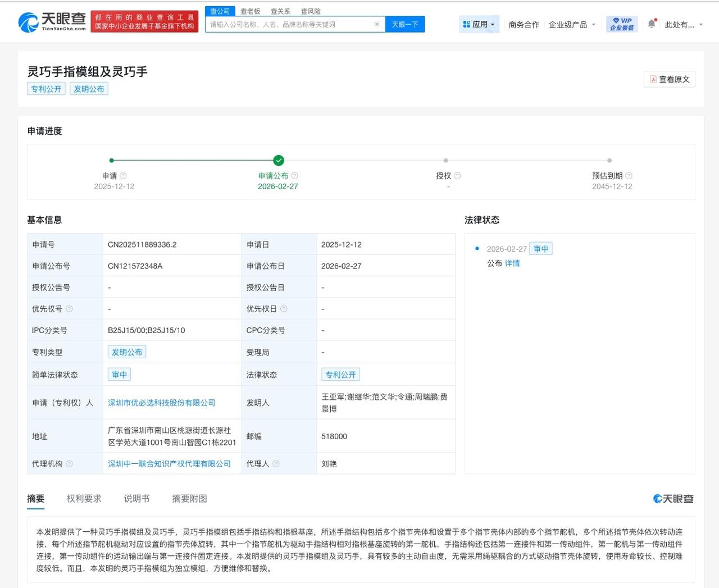Switch to the 权利要求 tab

pos(84,498)
